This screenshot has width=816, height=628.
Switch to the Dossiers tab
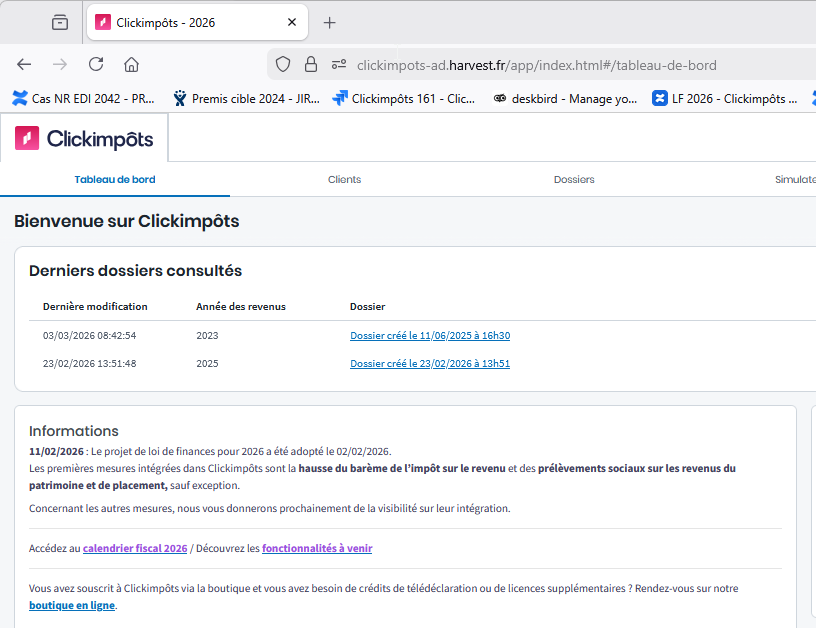coord(574,180)
